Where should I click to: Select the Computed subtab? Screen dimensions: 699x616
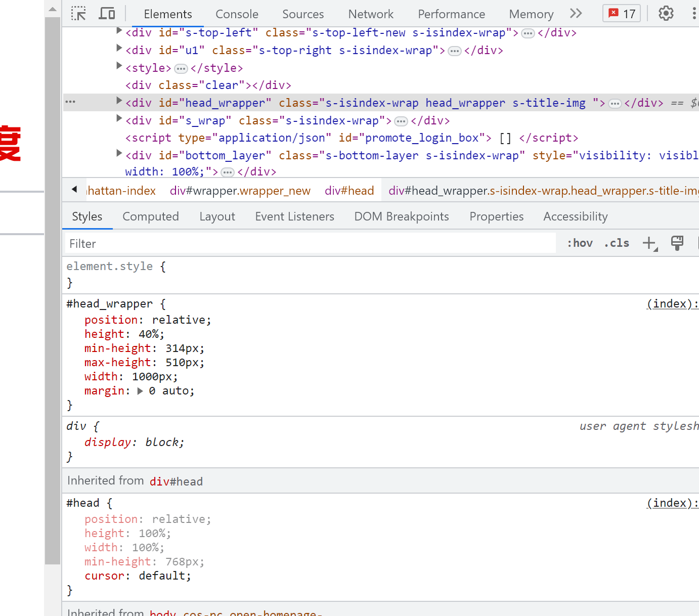[x=151, y=216]
